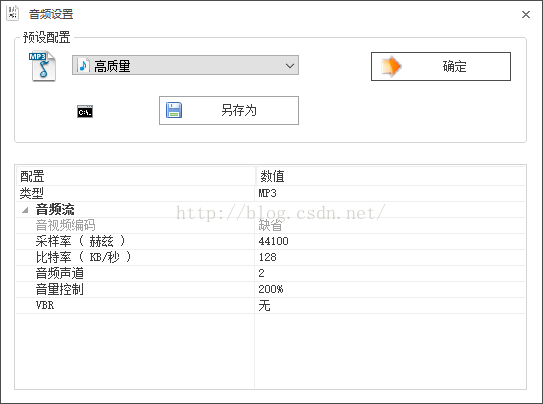This screenshot has height=404, width=543.
Task: Click the floppy disk save icon
Action: pyautogui.click(x=174, y=110)
